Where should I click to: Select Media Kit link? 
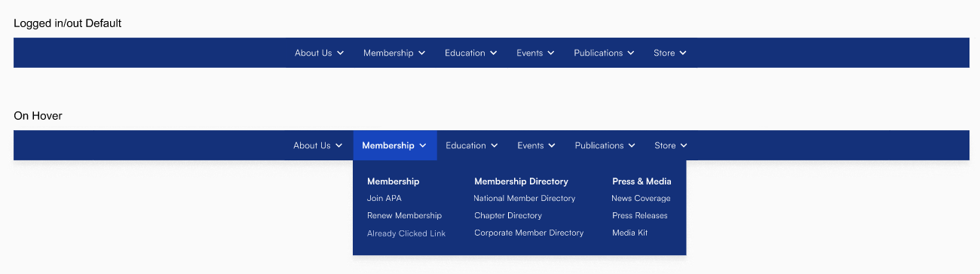tap(630, 233)
